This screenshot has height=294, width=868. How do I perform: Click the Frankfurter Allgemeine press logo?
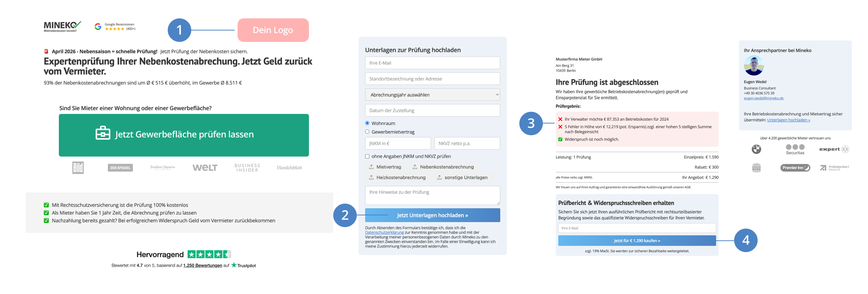point(163,168)
